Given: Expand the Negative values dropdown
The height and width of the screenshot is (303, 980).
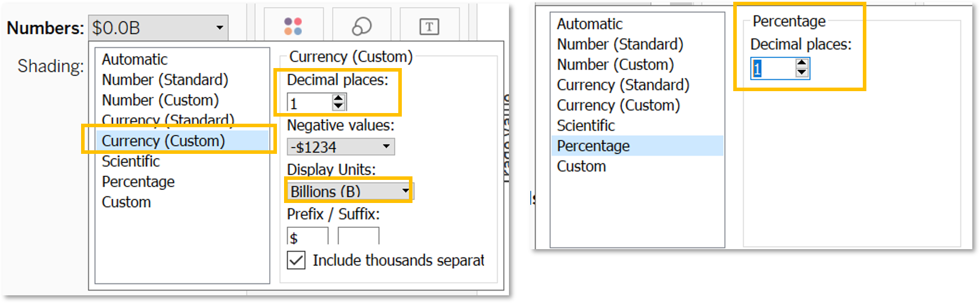Looking at the screenshot, I should point(340,147).
